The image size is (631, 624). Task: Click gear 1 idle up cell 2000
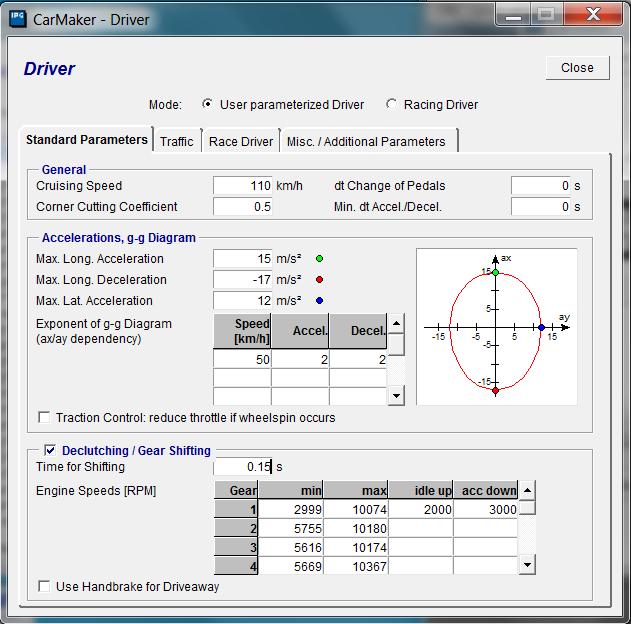click(421, 509)
